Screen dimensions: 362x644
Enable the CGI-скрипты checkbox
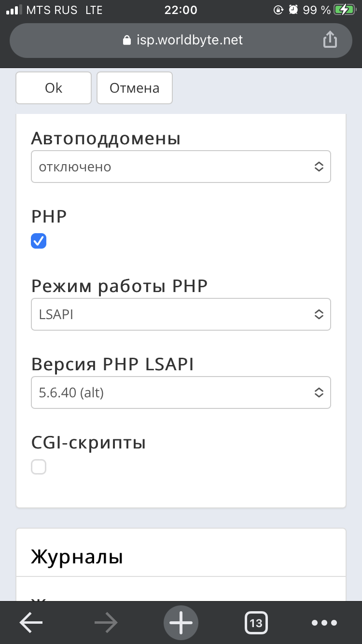click(x=39, y=467)
